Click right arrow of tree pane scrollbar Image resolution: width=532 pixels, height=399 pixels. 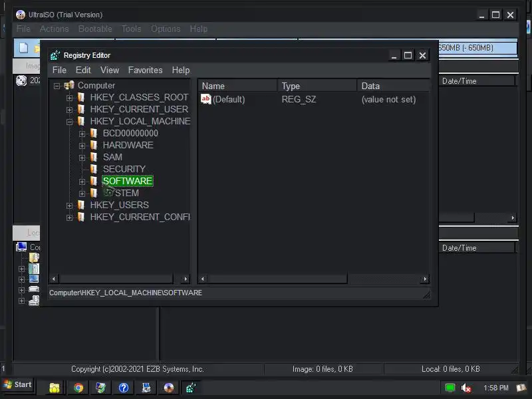[186, 279]
